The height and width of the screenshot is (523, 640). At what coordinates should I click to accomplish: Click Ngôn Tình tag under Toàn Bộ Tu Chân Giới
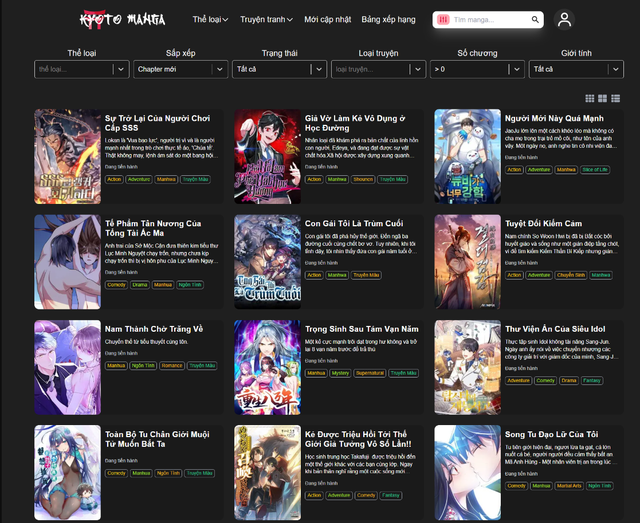click(168, 473)
